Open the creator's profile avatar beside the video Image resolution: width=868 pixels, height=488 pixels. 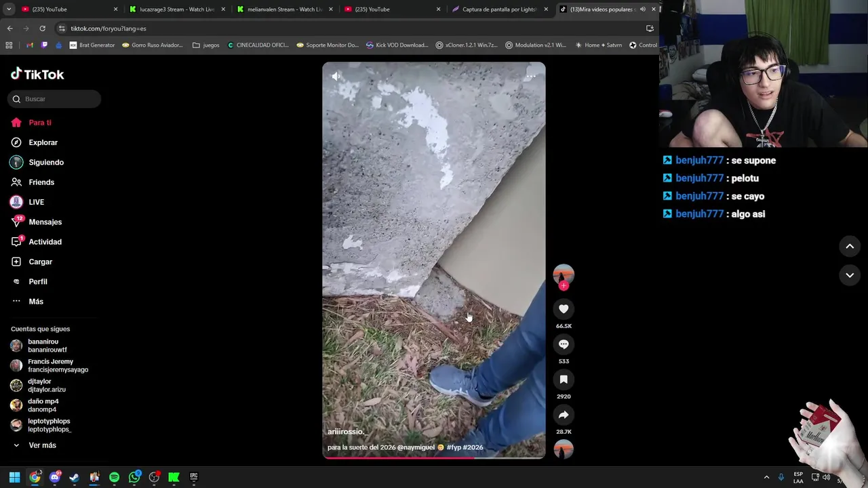tap(564, 274)
